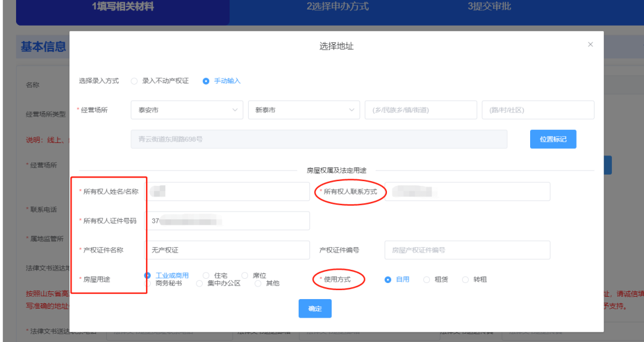Screen dimensions: 644x342
Task: Click the 所有权人姓名/名称 input field
Action: (228, 191)
